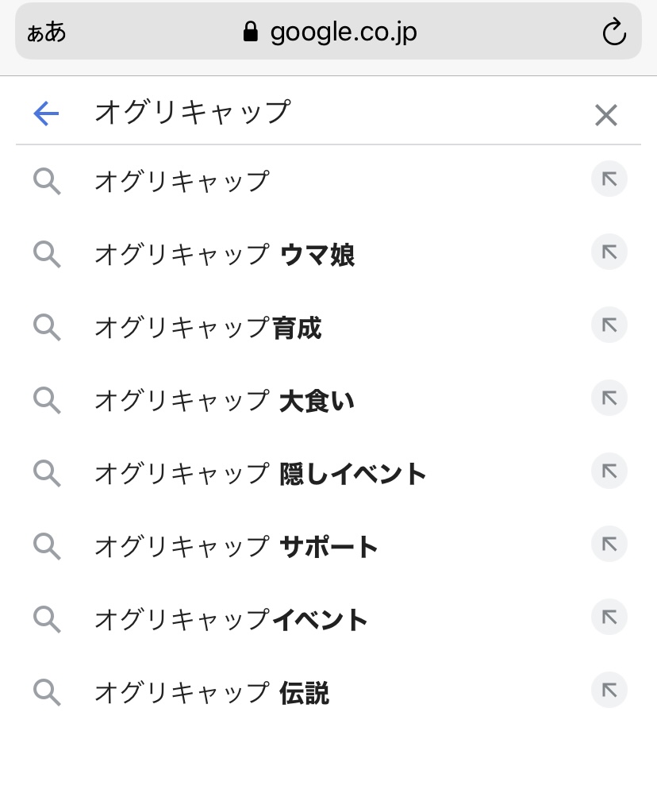657x812 pixels.
Task: Tap the fill arrow beside 伝説 suggestion
Action: (609, 691)
